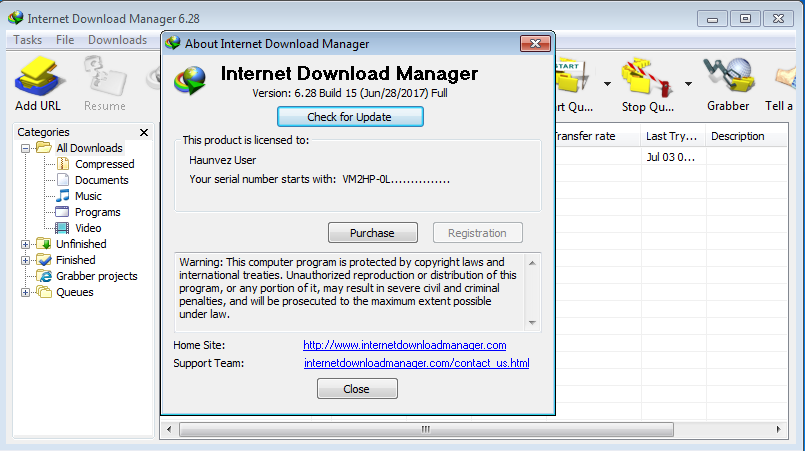Close the Categories panel

coord(144,133)
